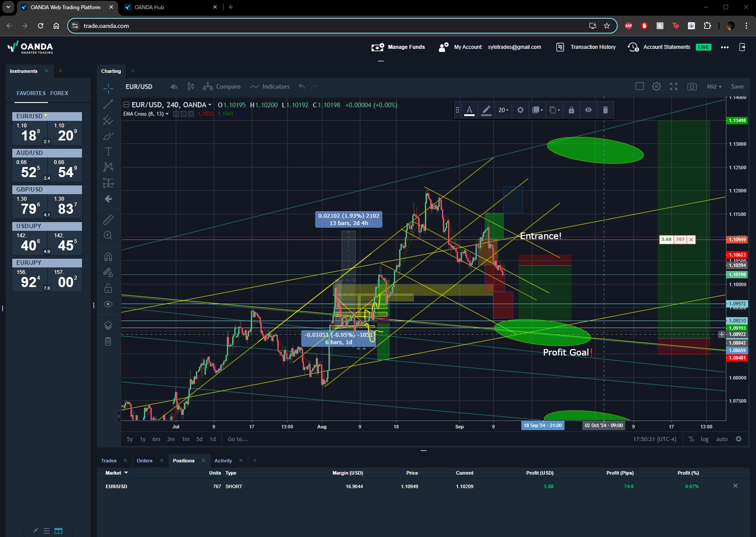Enter fullscreen chart mode
Screen dimensions: 756x537
(674, 86)
